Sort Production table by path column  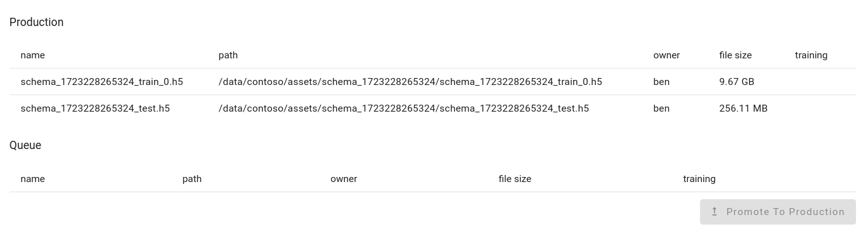coord(228,55)
